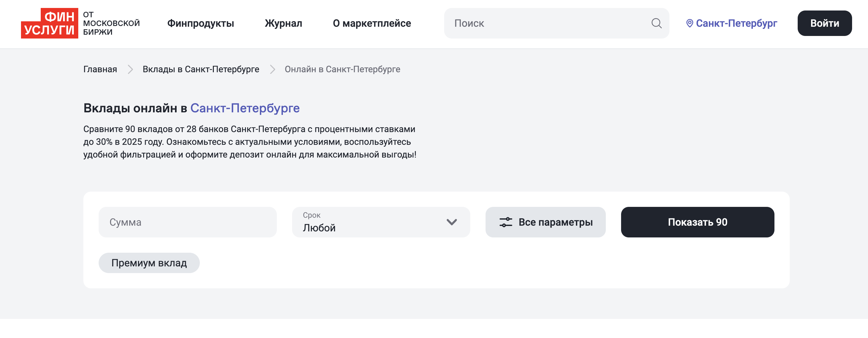Toggle the Премиум вклад filter chip
The height and width of the screenshot is (338, 868).
click(149, 263)
